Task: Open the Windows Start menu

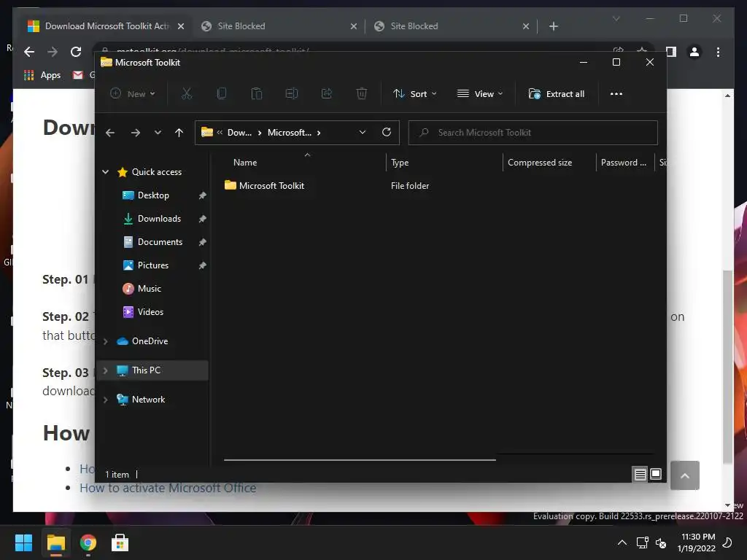Action: [x=23, y=542]
